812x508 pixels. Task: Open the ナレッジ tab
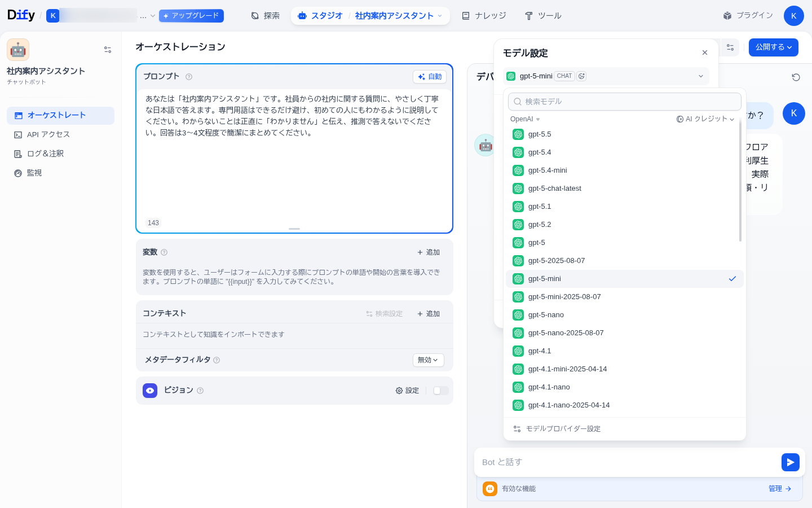click(x=484, y=16)
